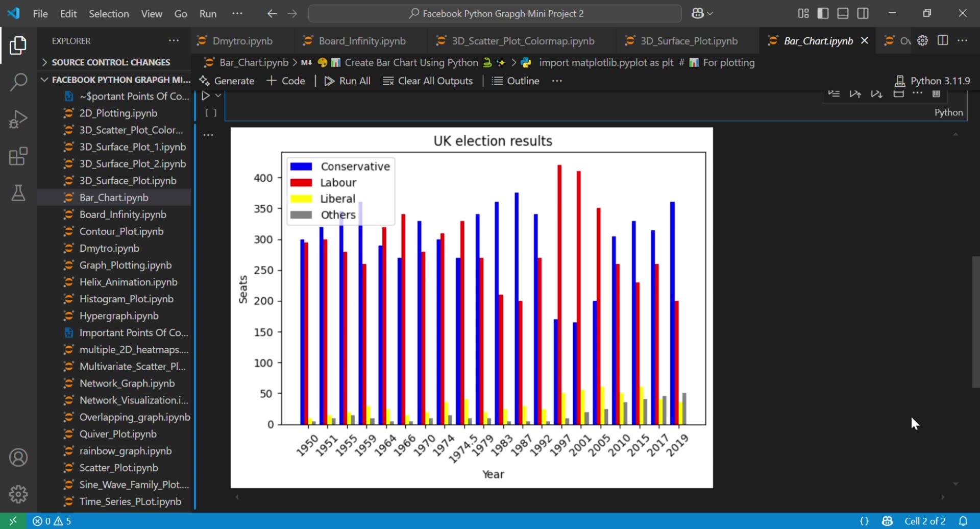Open the Extensions view
This screenshot has height=529, width=980.
[18, 156]
